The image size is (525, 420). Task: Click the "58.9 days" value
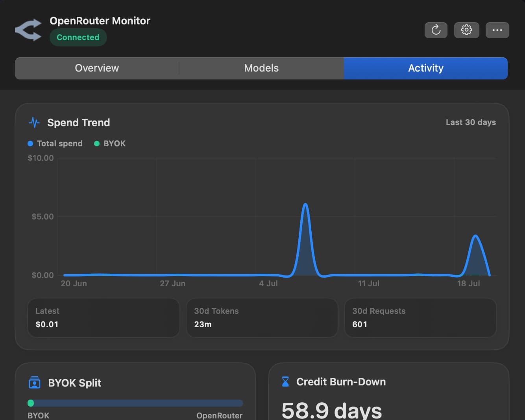click(x=332, y=410)
